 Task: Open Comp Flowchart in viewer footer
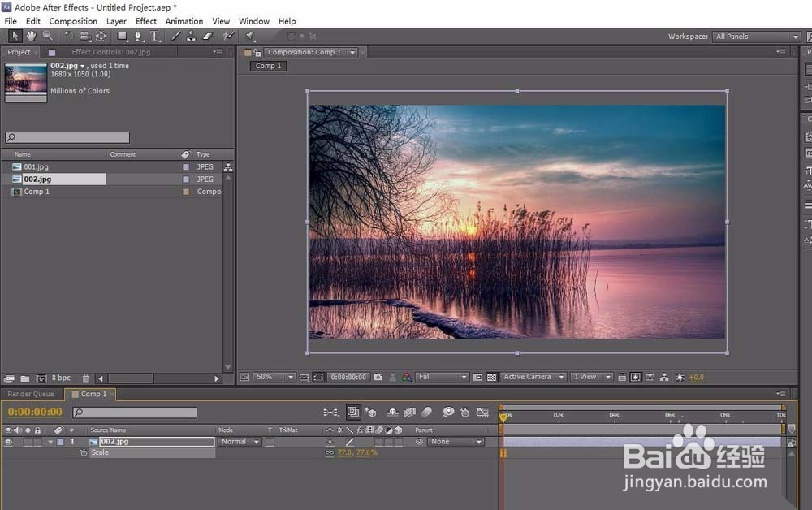click(664, 377)
